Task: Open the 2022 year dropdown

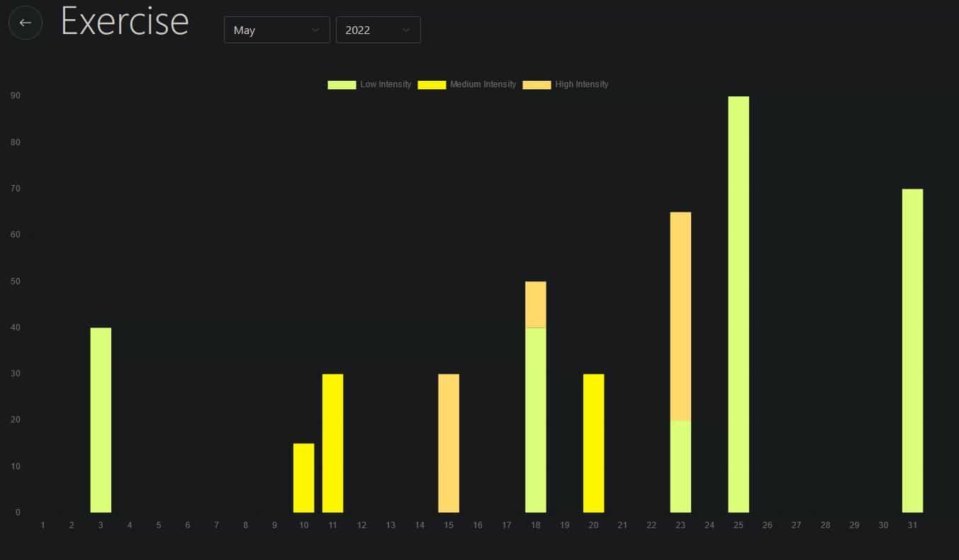Action: pyautogui.click(x=378, y=30)
